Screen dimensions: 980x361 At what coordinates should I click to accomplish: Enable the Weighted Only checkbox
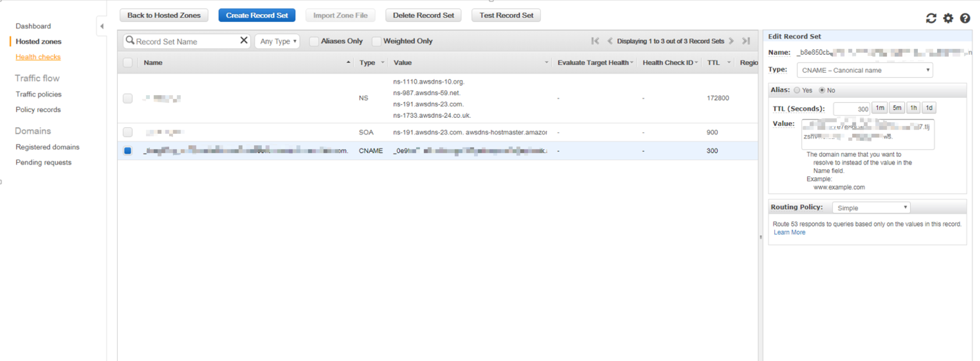click(x=376, y=41)
